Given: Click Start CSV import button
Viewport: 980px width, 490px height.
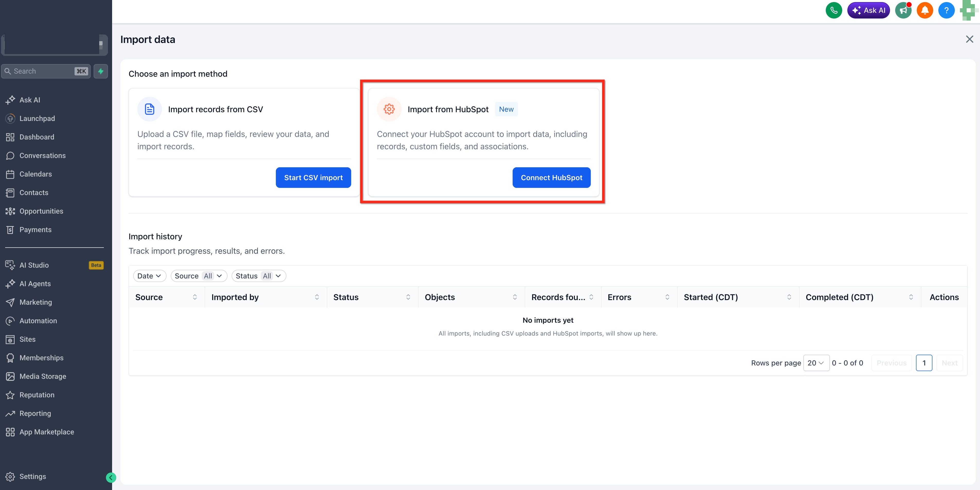Looking at the screenshot, I should pyautogui.click(x=313, y=177).
